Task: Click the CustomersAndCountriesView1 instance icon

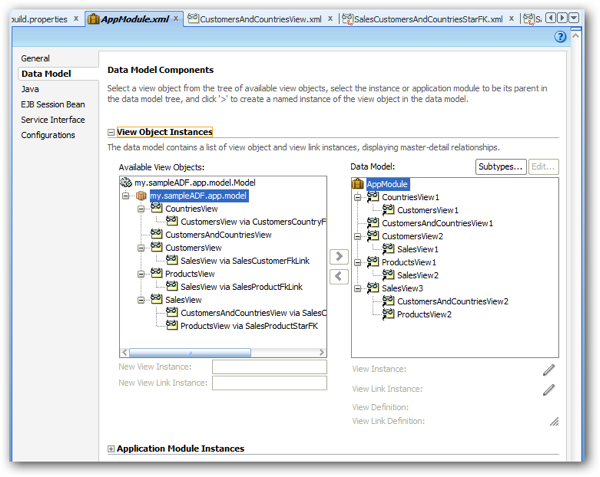Action: coord(373,223)
